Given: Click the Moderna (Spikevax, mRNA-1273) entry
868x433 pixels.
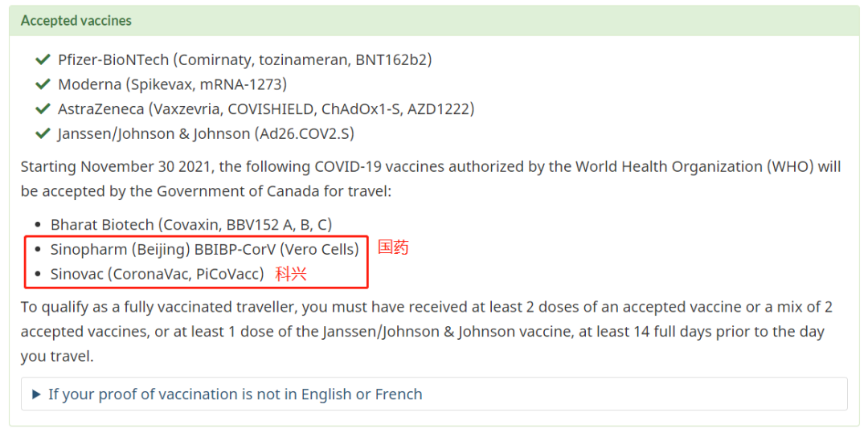Looking at the screenshot, I should pos(172,84).
